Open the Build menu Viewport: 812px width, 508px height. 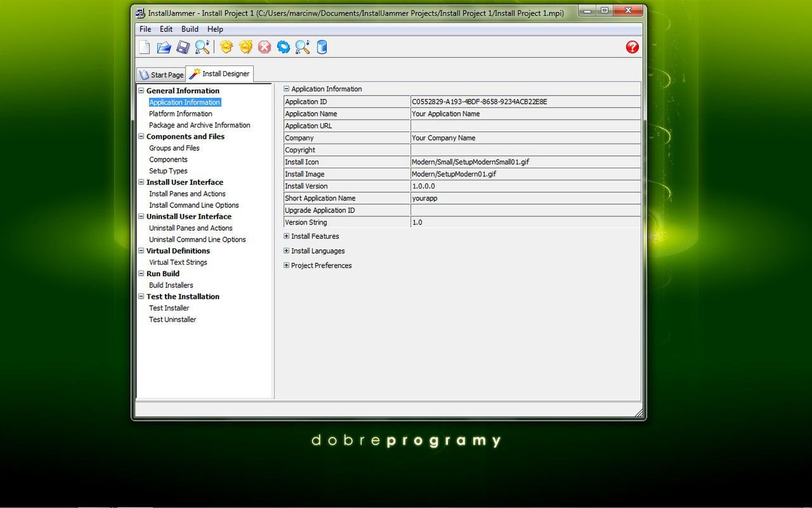coord(189,29)
